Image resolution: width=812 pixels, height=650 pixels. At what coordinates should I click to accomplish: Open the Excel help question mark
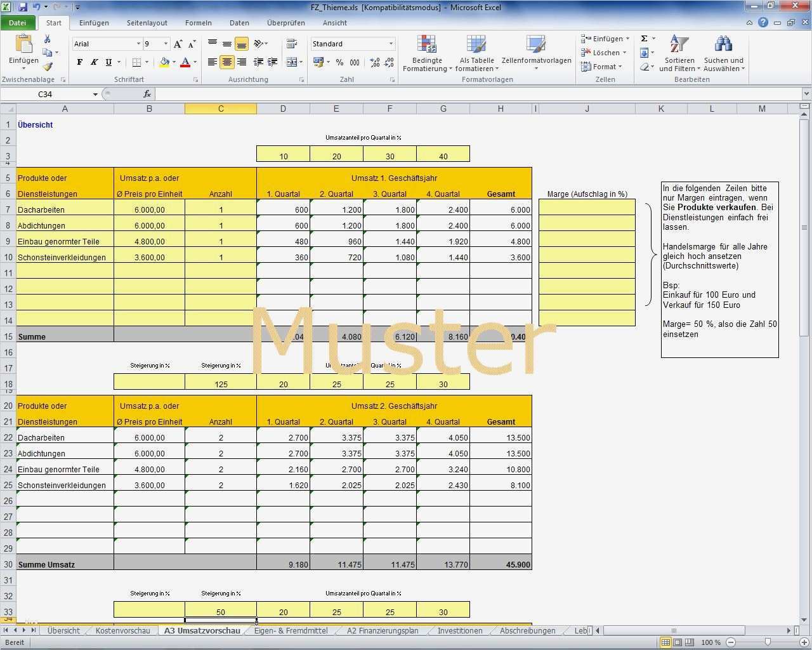(763, 22)
